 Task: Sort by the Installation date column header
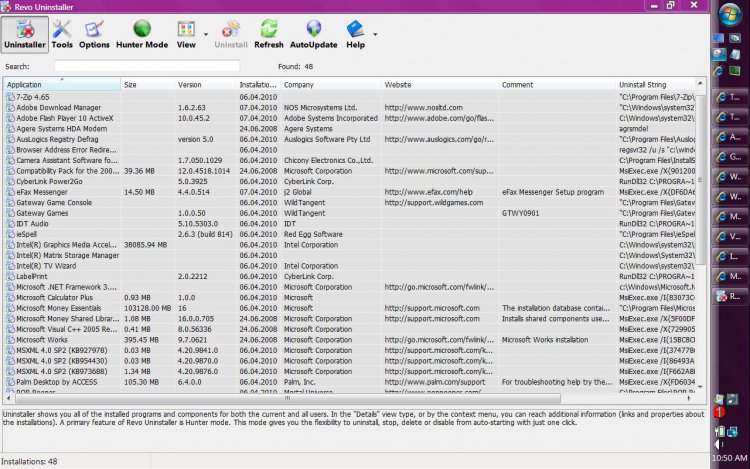tap(258, 85)
